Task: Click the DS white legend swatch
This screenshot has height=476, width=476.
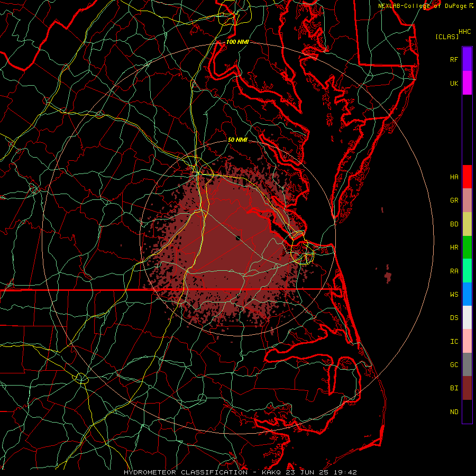Action: 467,317
